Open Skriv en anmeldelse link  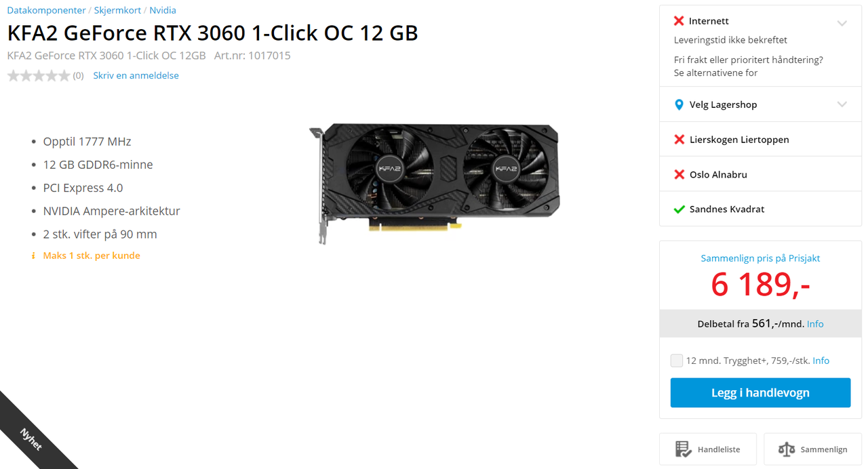click(x=136, y=76)
